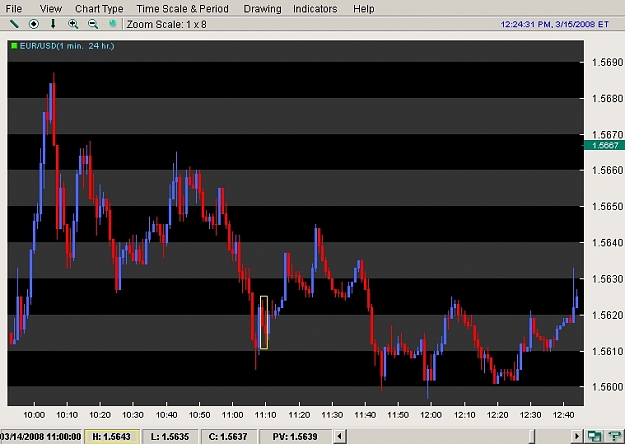
Task: Click the 11:00 time axis label
Action: (x=232, y=415)
